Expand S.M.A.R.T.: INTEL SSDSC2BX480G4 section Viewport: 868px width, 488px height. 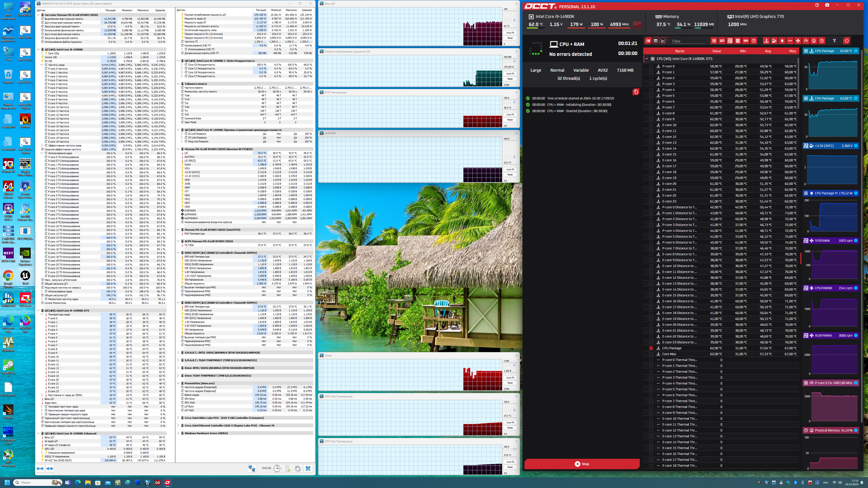pyautogui.click(x=178, y=353)
